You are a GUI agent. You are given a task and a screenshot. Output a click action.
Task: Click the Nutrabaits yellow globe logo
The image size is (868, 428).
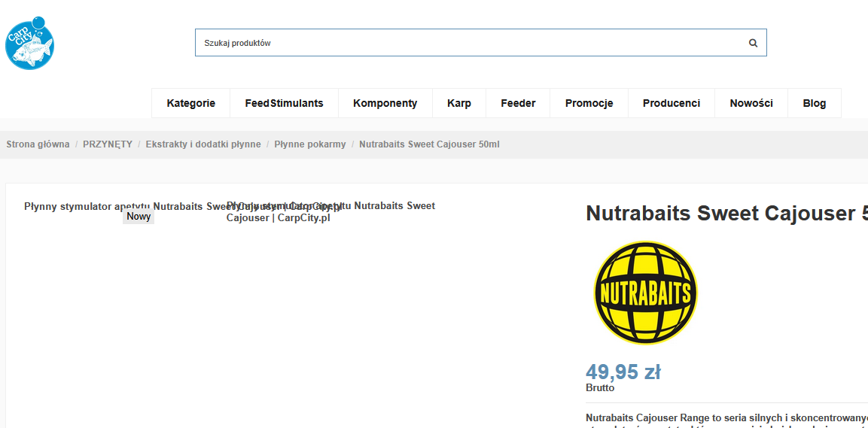pyautogui.click(x=645, y=293)
